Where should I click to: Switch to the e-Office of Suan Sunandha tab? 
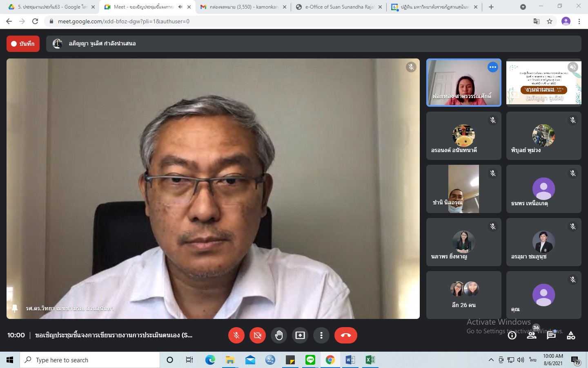(x=339, y=7)
